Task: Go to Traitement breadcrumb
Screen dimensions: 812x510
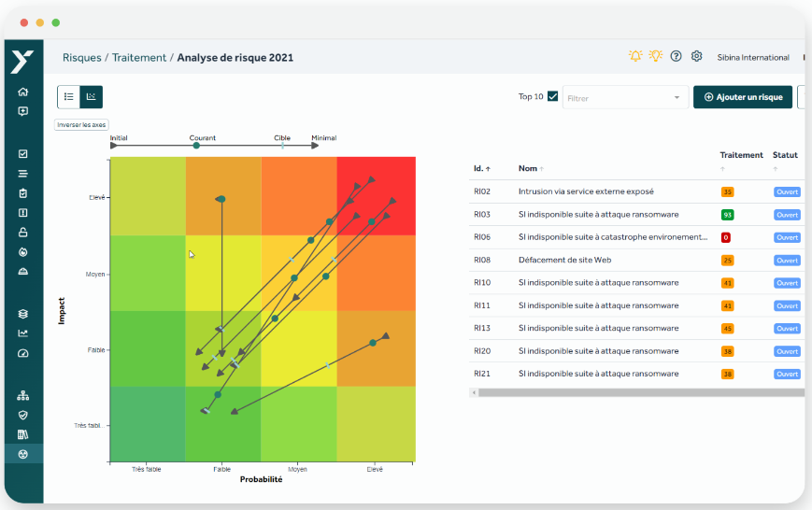Action: point(139,58)
